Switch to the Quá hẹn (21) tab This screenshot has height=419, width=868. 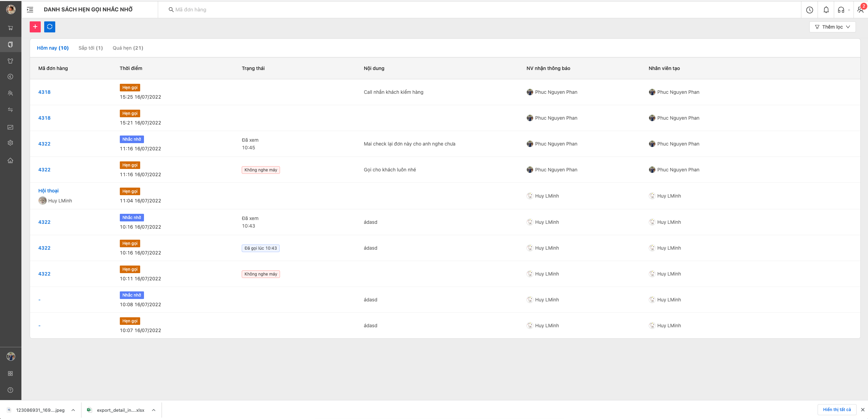click(128, 48)
